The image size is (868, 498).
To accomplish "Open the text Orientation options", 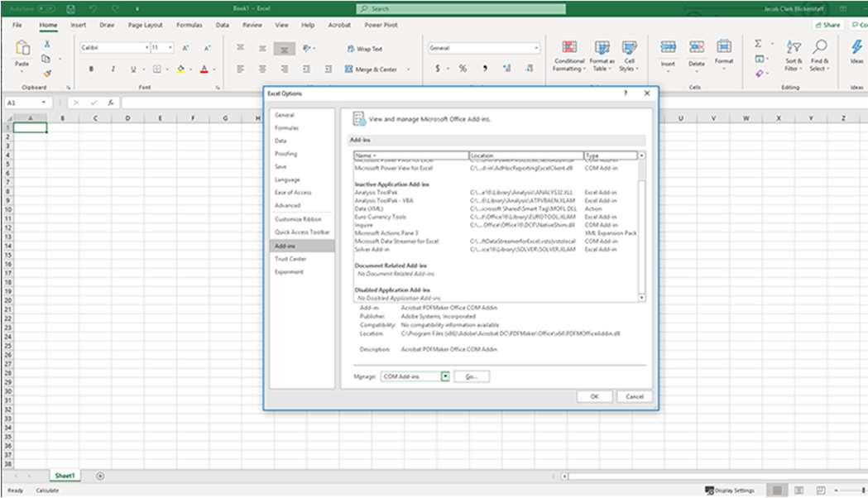I will coord(307,48).
